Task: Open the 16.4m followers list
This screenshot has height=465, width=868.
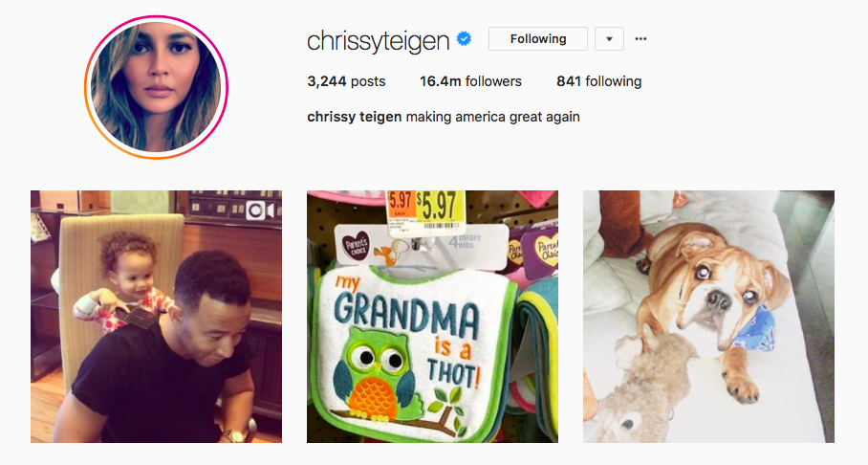Action: coord(470,81)
